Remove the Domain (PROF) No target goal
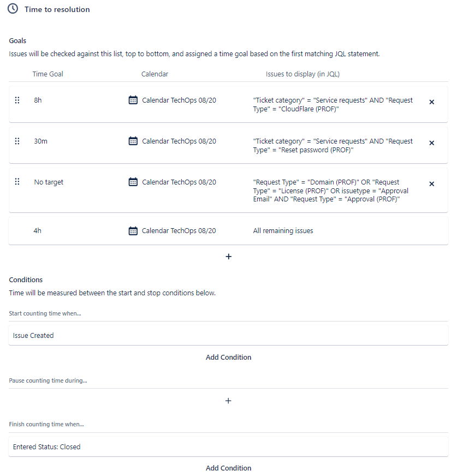Screen dimensions: 457x476 (x=431, y=184)
